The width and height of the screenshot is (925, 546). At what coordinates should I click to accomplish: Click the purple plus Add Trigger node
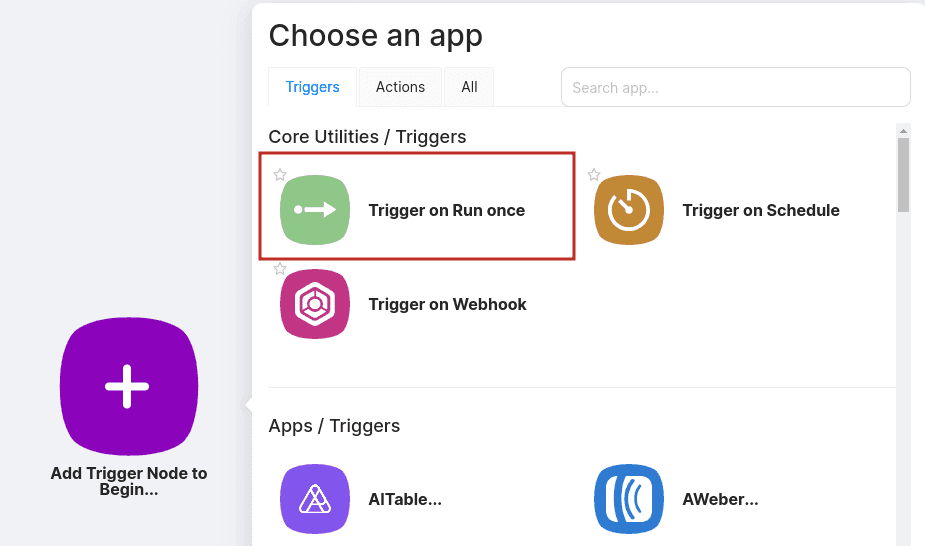tap(129, 386)
